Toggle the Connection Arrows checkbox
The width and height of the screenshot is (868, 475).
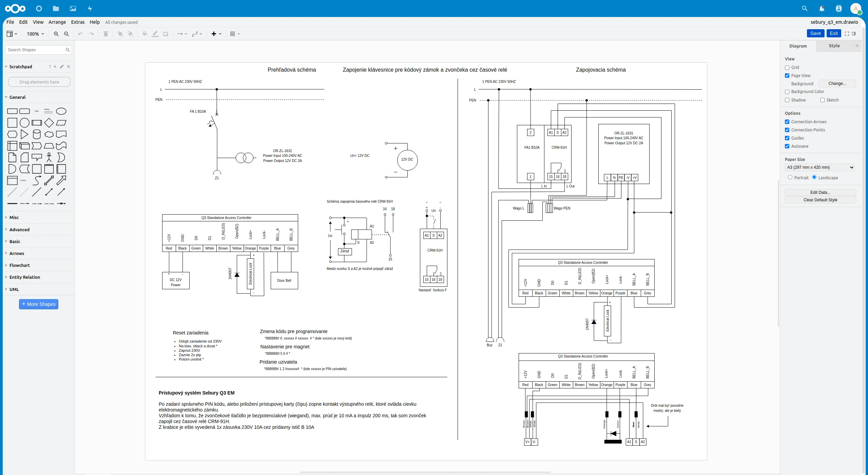(x=787, y=122)
